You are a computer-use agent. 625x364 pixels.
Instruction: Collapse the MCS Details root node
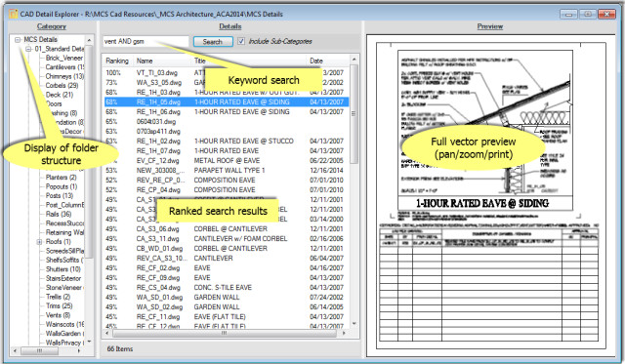tap(18, 39)
